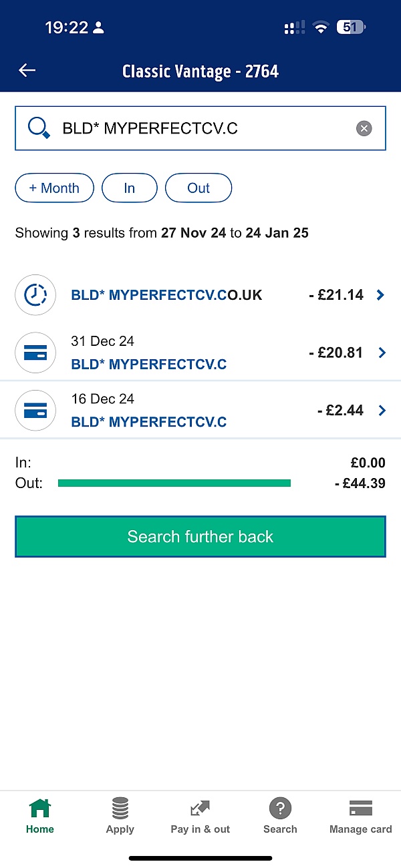The image size is (401, 868).
Task: Expand the -£2.44 transaction chevron
Action: coord(382,411)
